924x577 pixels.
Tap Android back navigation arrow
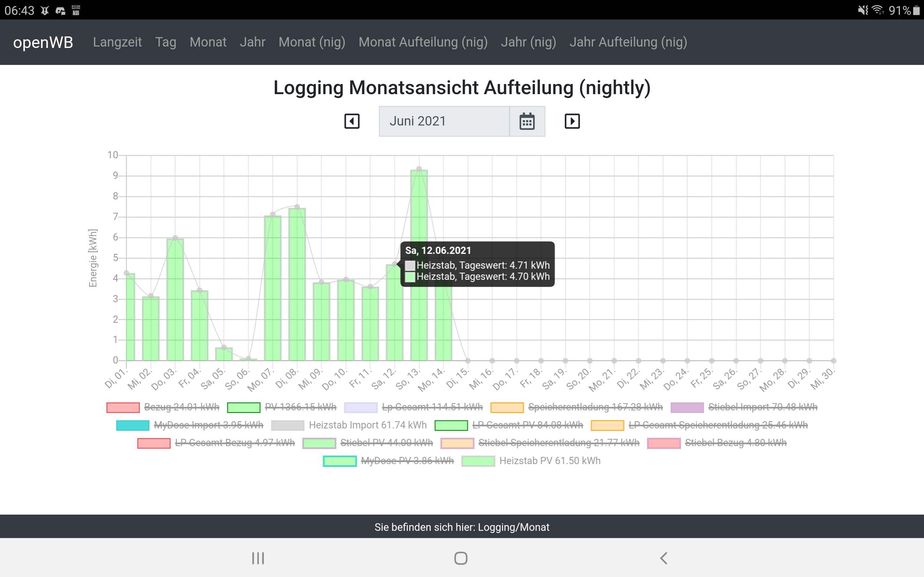pyautogui.click(x=664, y=558)
